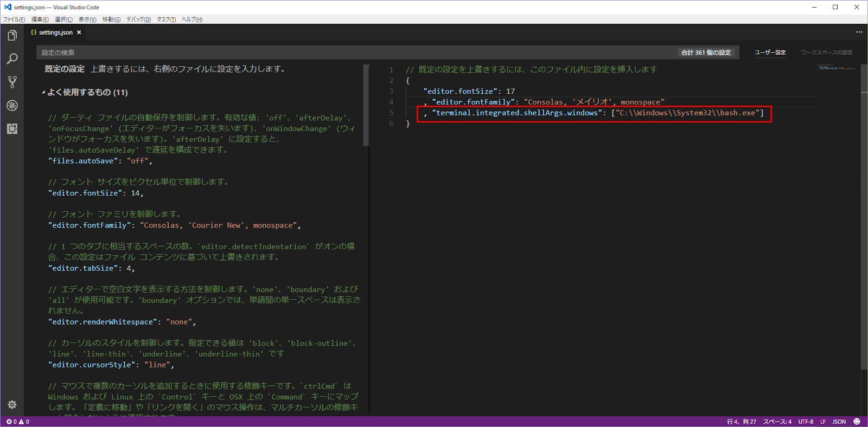
Task: Change end of line sequence LF
Action: click(x=823, y=422)
